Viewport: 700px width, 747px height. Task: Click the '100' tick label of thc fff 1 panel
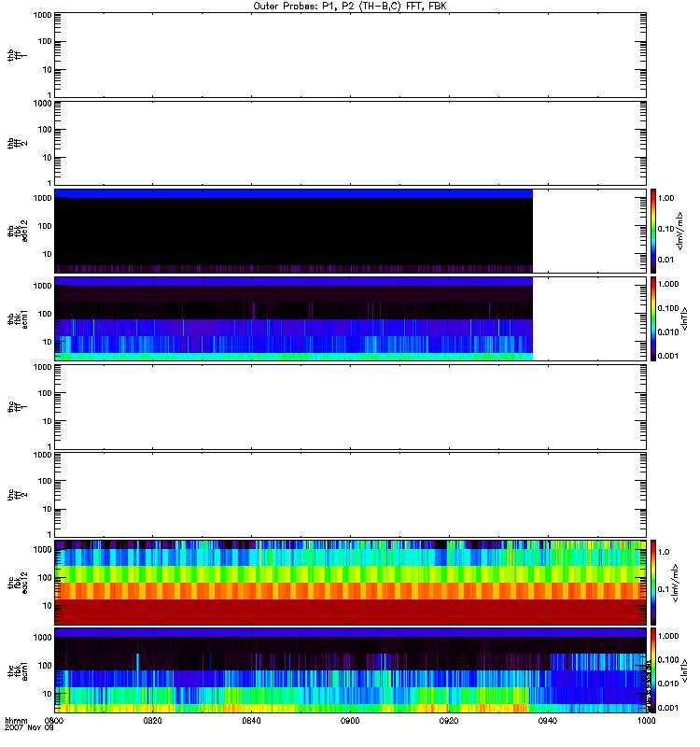coord(45,393)
